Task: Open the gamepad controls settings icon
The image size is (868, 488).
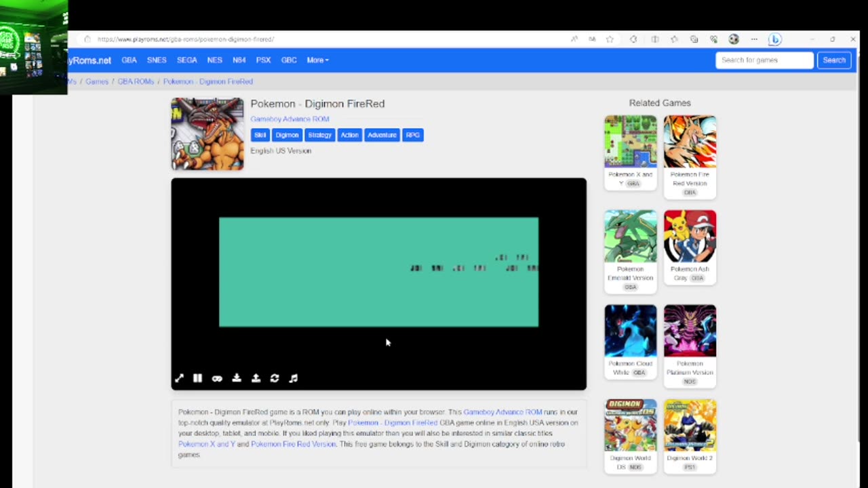Action: click(217, 378)
